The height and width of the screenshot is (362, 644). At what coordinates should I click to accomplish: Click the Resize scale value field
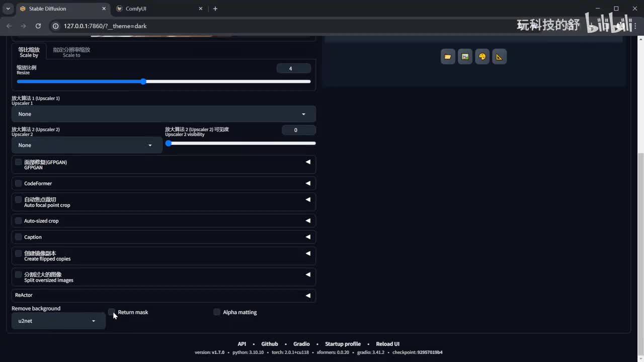pyautogui.click(x=293, y=68)
